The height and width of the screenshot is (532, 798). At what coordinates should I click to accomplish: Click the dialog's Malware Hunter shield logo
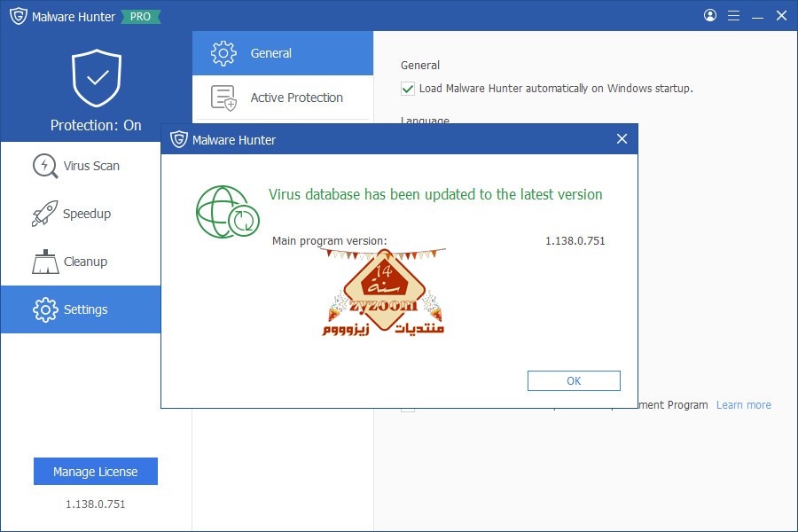178,139
